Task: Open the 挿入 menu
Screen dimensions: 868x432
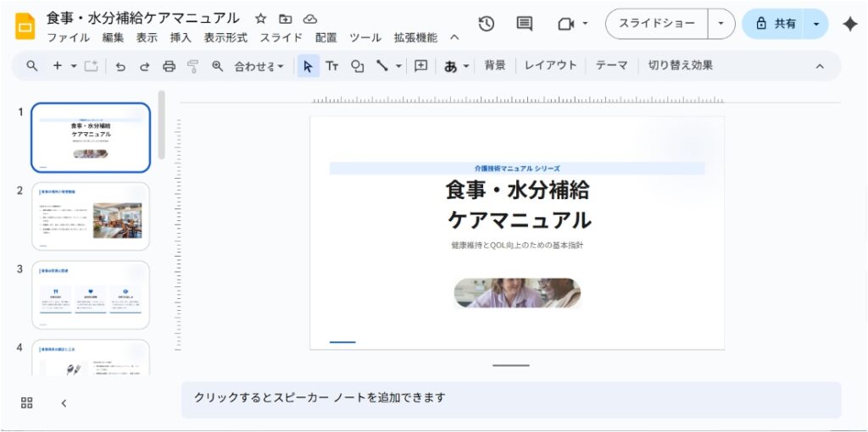Action: pyautogui.click(x=181, y=38)
